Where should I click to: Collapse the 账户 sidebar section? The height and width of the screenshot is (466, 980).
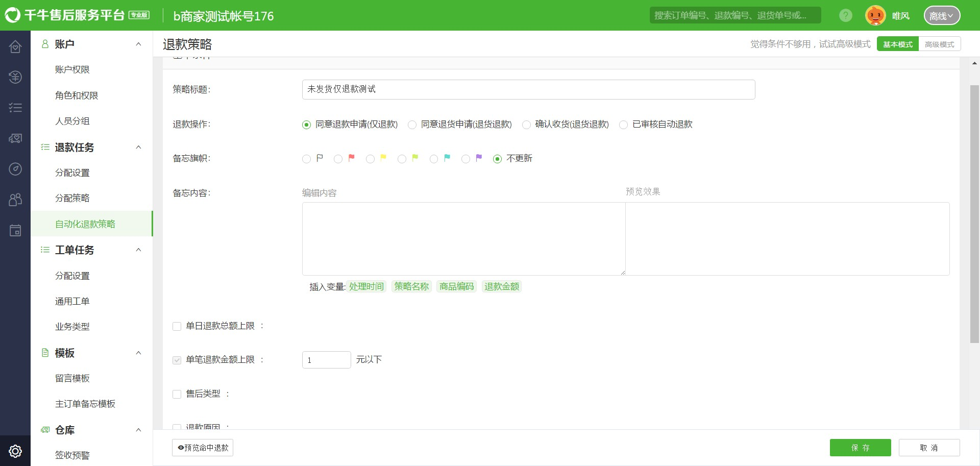138,44
